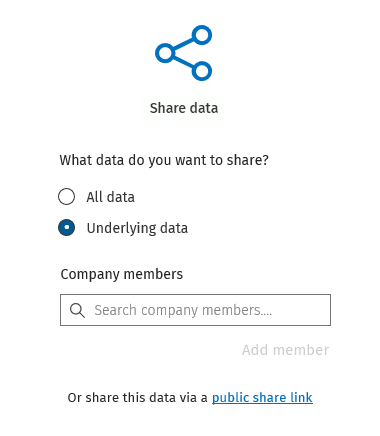
Task: Click the placeholder text "Search company members...."
Action: tap(183, 310)
